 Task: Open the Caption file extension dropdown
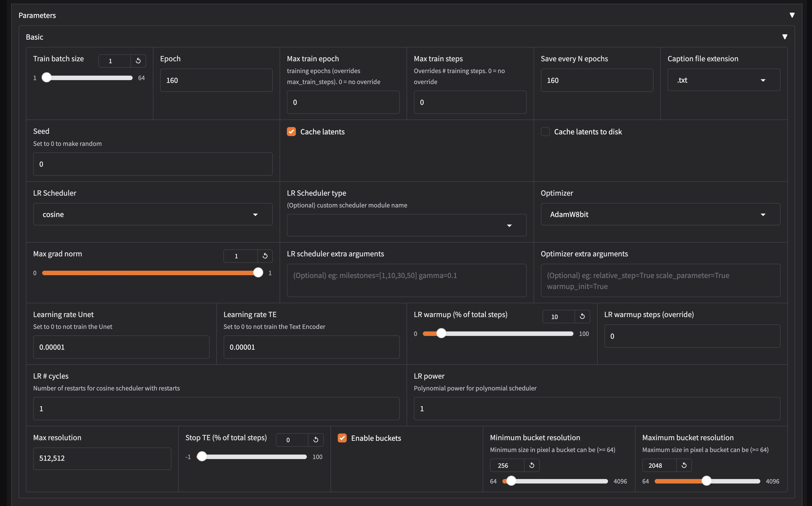click(763, 80)
